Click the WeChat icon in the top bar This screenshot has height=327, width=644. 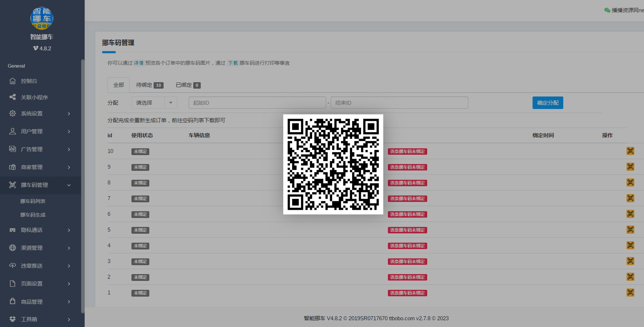click(x=607, y=10)
